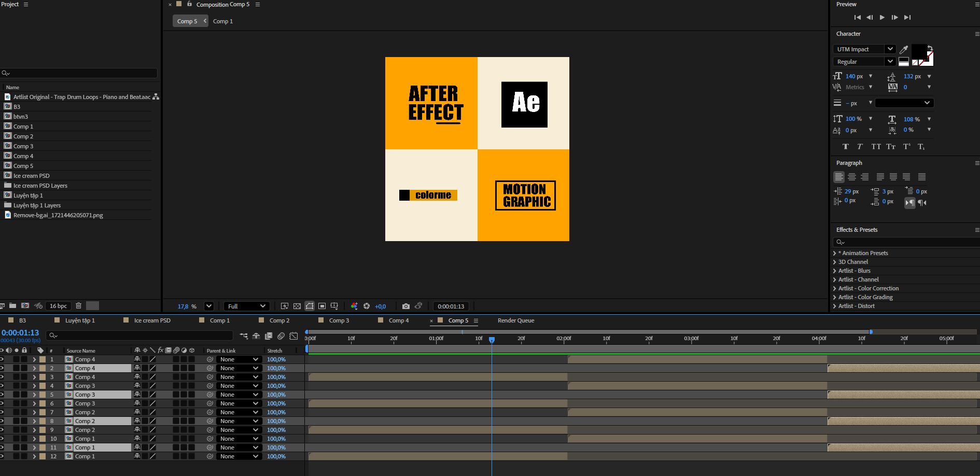Image resolution: width=980 pixels, height=476 pixels.
Task: Hide layer 1 Comp 4 via eye toggle
Action: coord(2,359)
